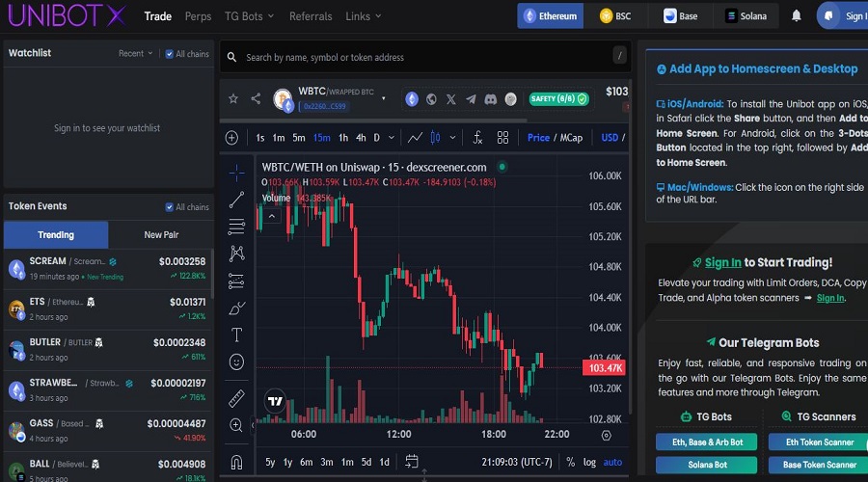Image resolution: width=868 pixels, height=482 pixels.
Task: Click the Base Token Scanner button
Action: coord(819,465)
